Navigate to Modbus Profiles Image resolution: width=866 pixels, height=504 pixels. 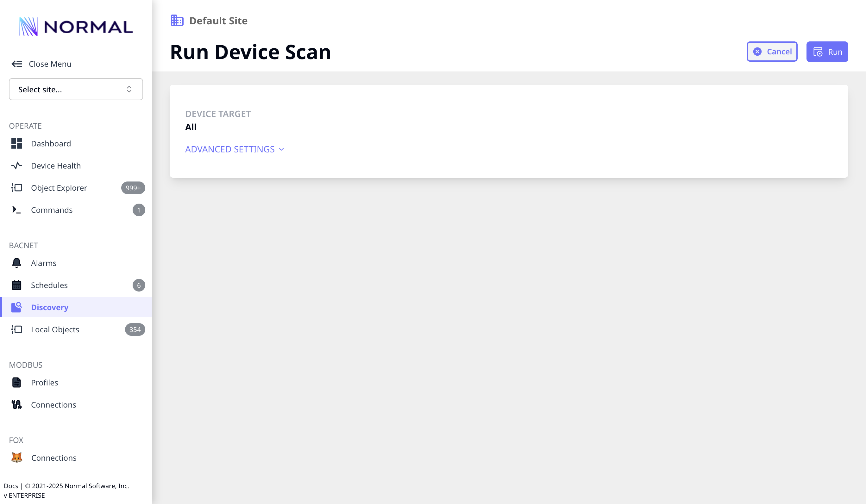point(44,383)
